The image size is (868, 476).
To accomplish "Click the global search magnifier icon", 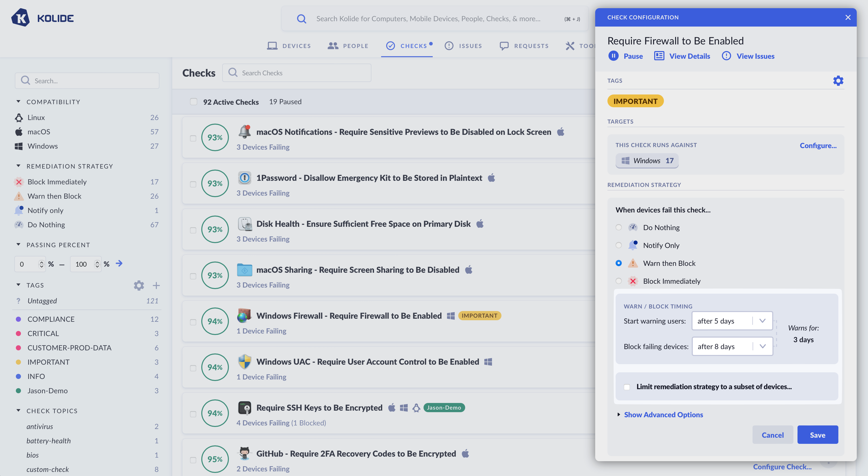I will pos(302,19).
